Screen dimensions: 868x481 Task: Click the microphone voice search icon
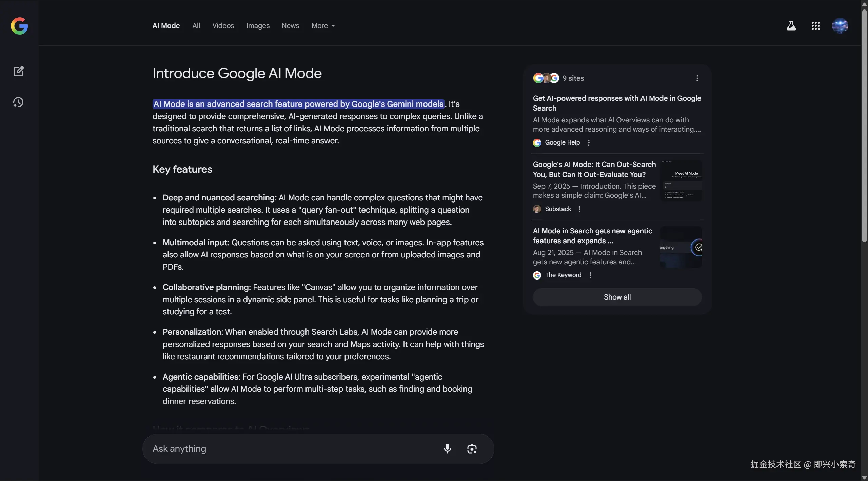tap(447, 448)
